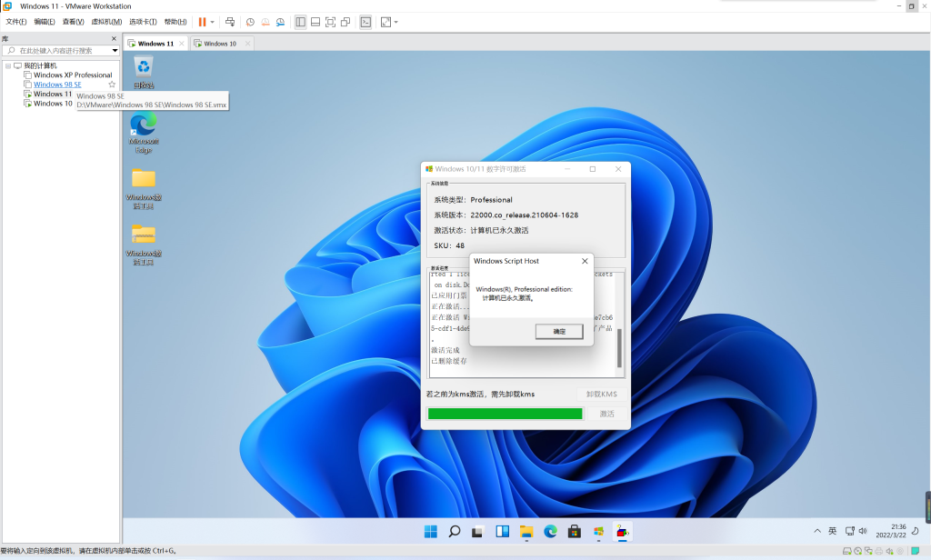Click VMware CD/DVD drive status icon

pyautogui.click(x=858, y=551)
